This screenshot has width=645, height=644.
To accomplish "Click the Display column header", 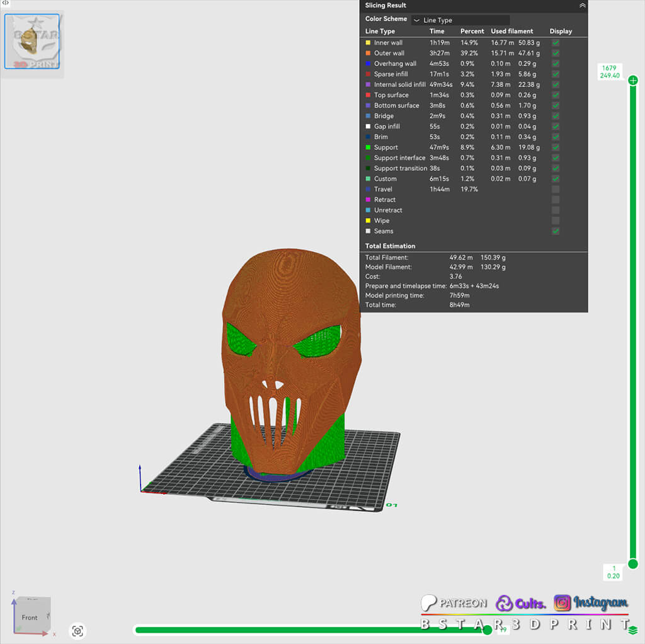I will pos(561,32).
